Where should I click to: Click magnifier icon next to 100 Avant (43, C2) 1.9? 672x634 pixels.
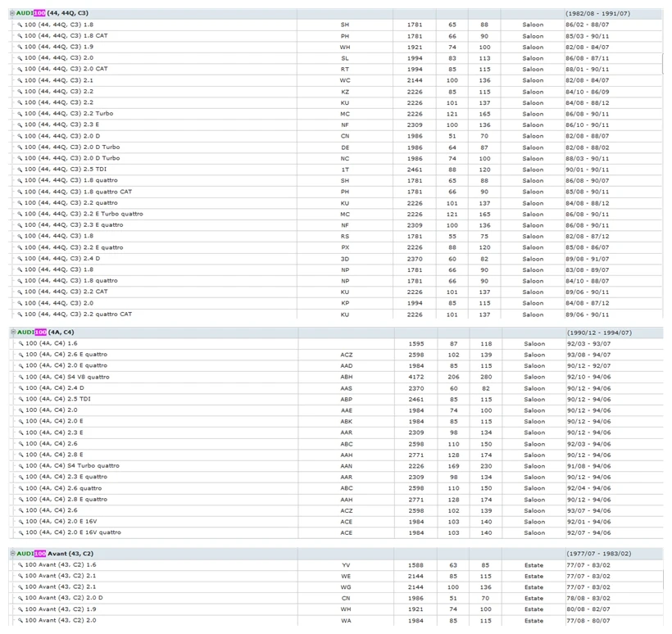tap(20, 609)
